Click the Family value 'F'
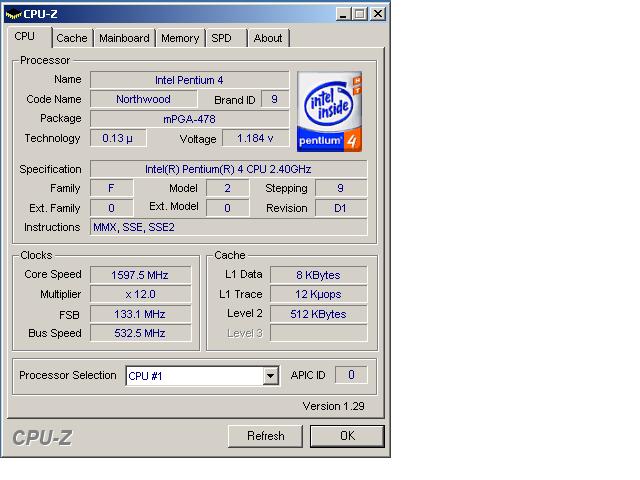 coord(111,188)
